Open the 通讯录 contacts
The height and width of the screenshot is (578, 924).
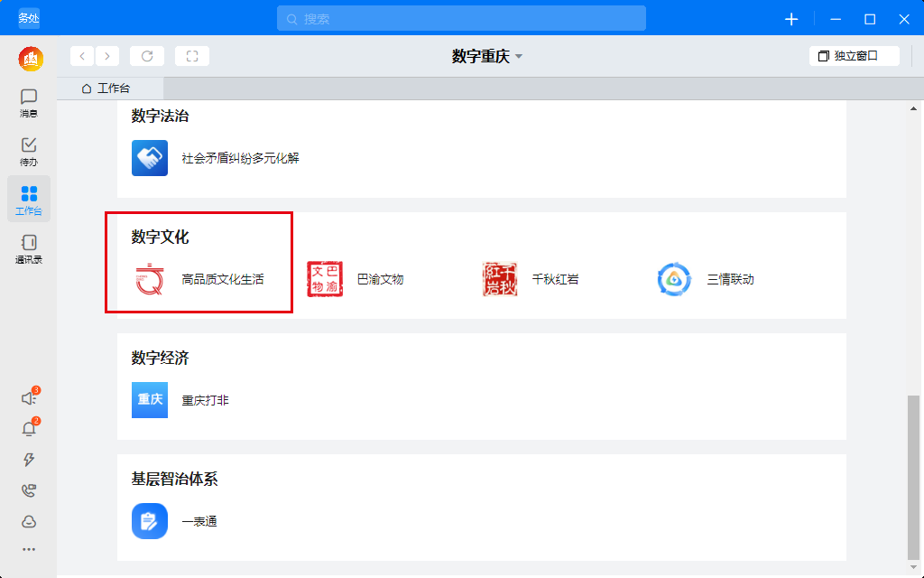[x=28, y=249]
